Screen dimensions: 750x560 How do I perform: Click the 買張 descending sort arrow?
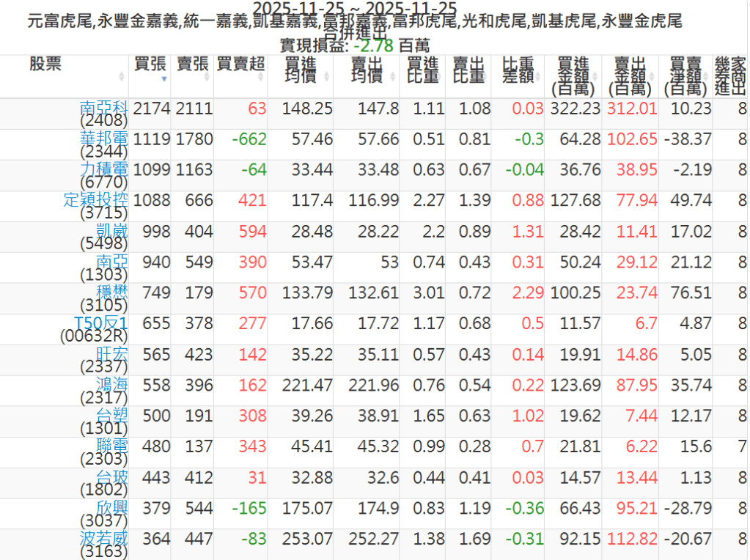[x=163, y=78]
